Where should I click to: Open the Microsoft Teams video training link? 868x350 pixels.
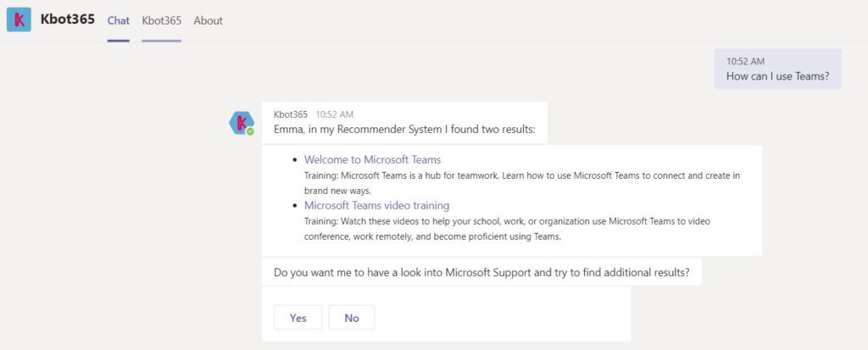[x=376, y=205]
